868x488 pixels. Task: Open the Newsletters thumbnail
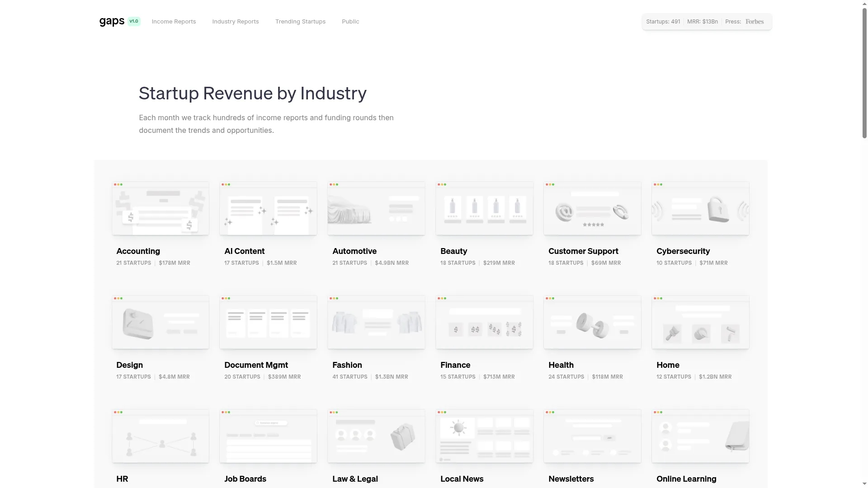tap(592, 436)
